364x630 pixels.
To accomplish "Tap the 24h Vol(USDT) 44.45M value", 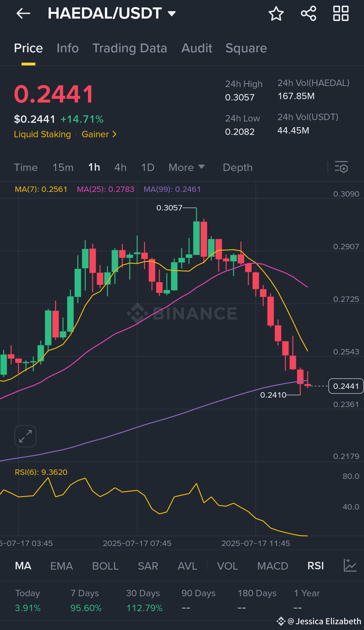I will (x=293, y=131).
